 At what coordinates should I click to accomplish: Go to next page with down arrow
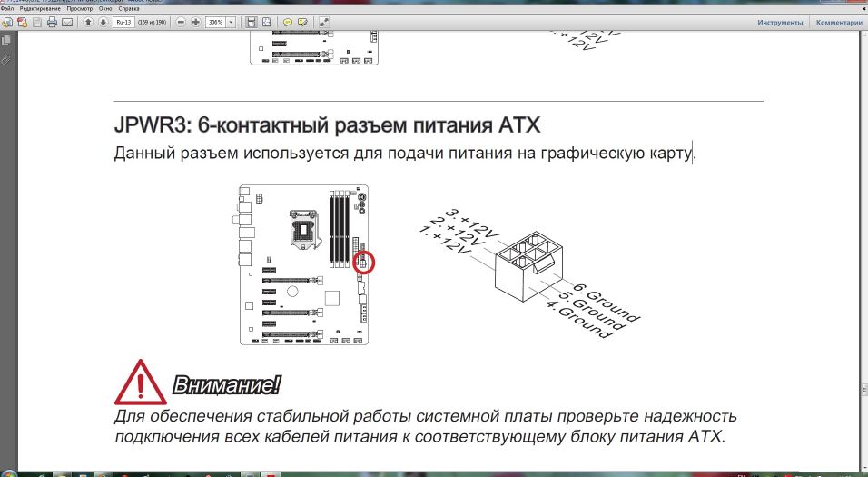pyautogui.click(x=103, y=21)
